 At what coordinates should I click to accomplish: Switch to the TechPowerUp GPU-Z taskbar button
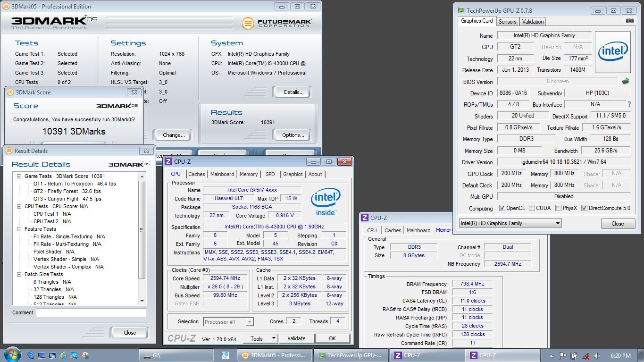click(x=351, y=355)
